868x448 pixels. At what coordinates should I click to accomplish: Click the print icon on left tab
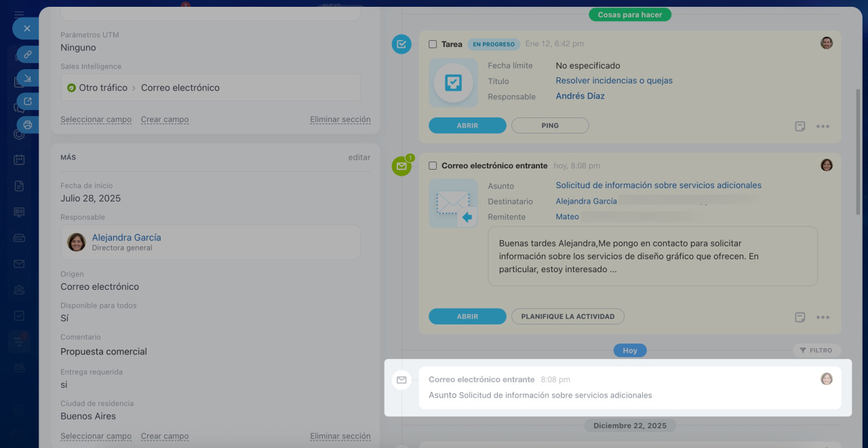pos(28,124)
